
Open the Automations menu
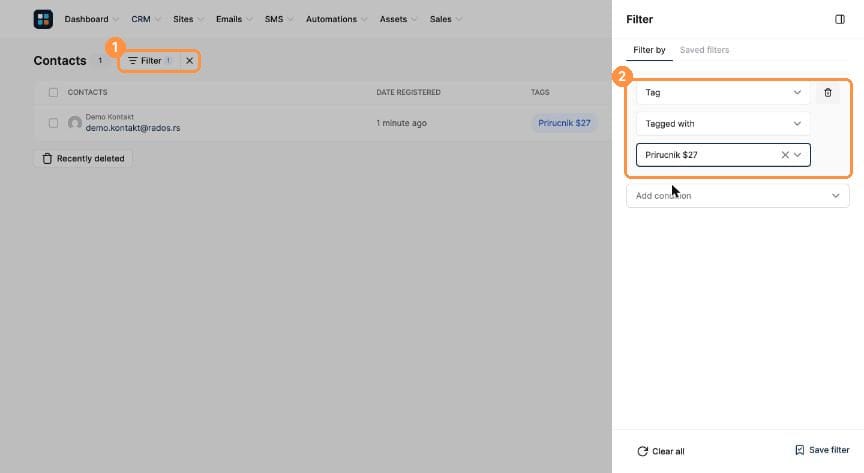336,19
